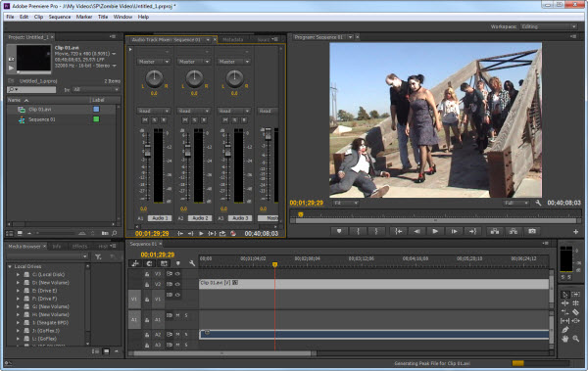Open Audio 2 Master output dropdown
This screenshot has height=371, width=588.
[x=193, y=62]
